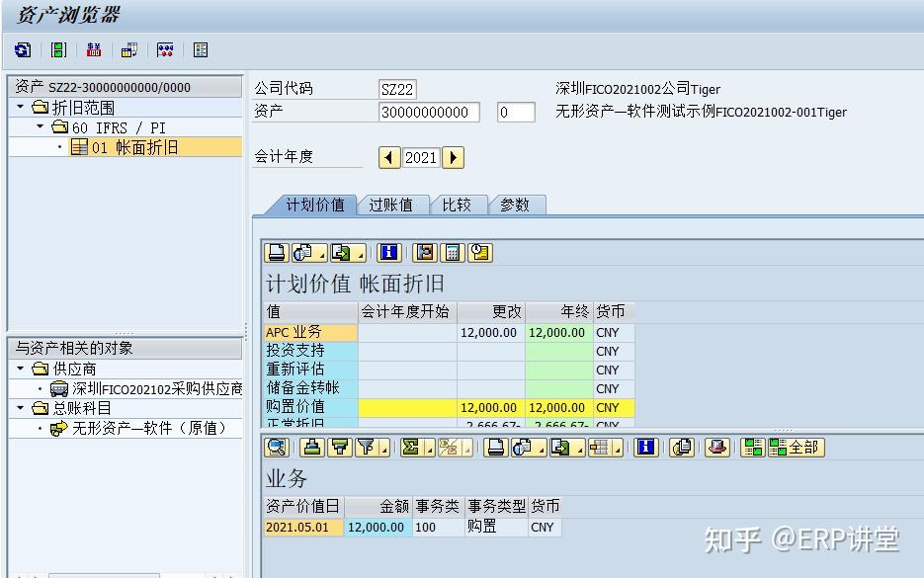Screen dimensions: 924x578
Task: Advance to the next fiscal year
Action: [x=452, y=156]
